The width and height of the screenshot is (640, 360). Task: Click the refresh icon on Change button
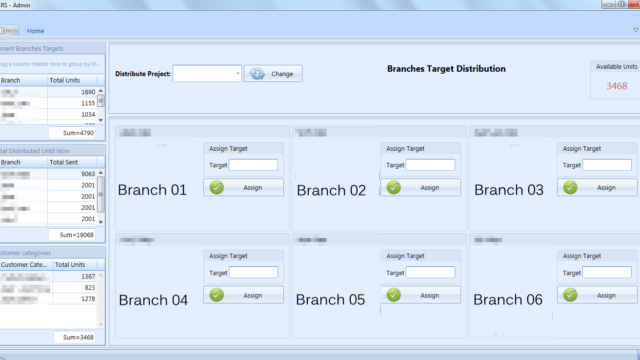pyautogui.click(x=257, y=74)
